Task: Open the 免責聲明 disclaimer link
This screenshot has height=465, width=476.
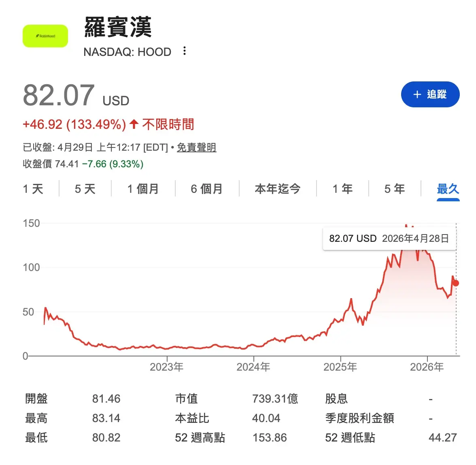Action: (x=196, y=147)
